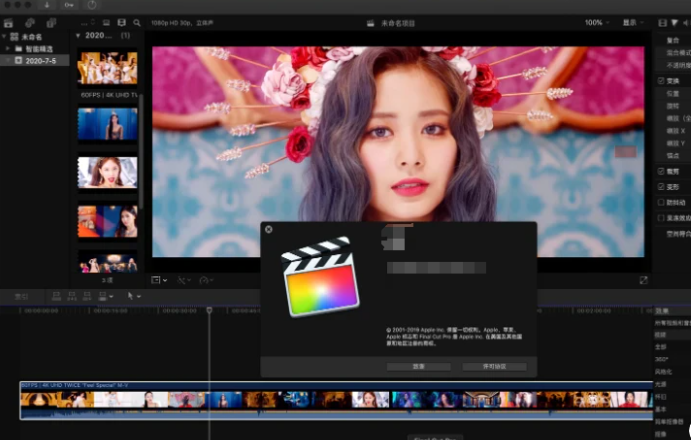Click the 未命名项目 project title
Screen dimensions: 691x440
[x=398, y=23]
